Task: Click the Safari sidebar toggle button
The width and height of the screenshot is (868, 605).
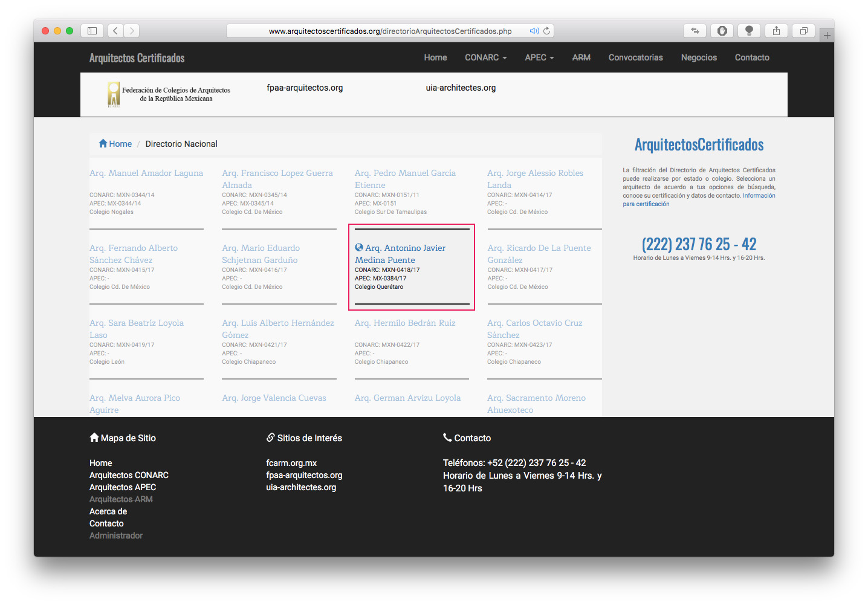Action: tap(92, 31)
